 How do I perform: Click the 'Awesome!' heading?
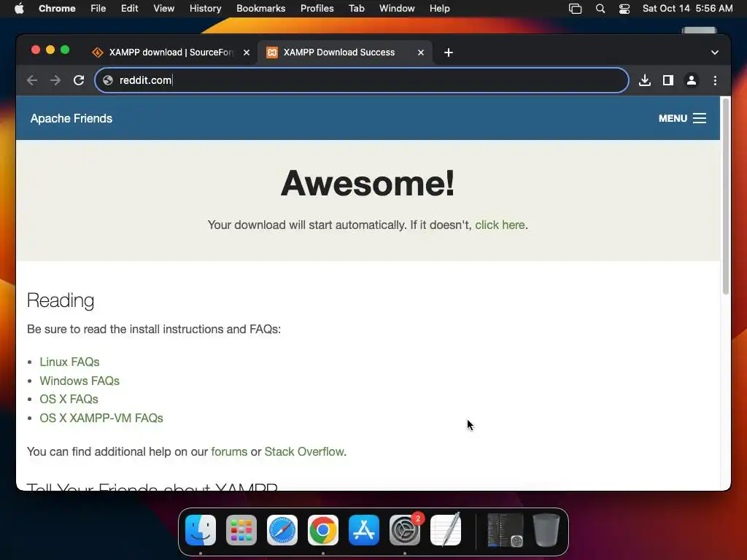(368, 183)
